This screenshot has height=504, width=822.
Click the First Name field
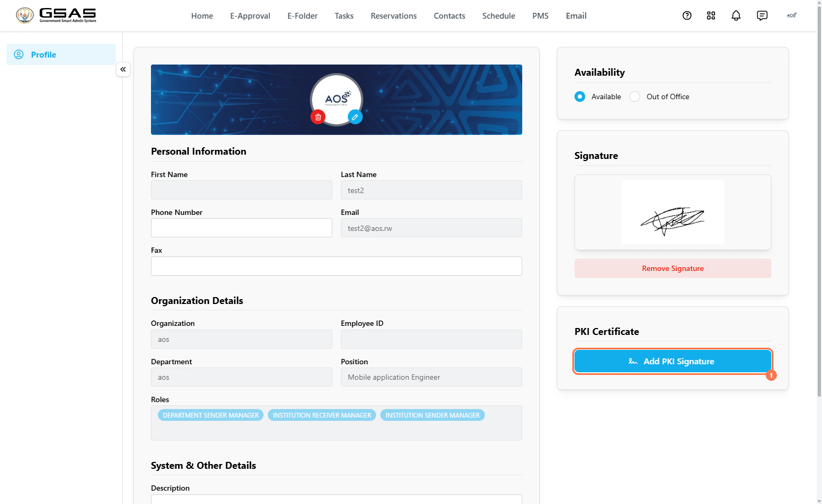[242, 190]
